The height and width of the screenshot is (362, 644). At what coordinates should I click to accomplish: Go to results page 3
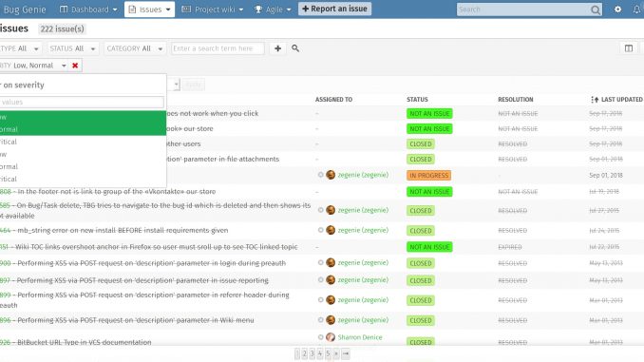[x=313, y=353]
